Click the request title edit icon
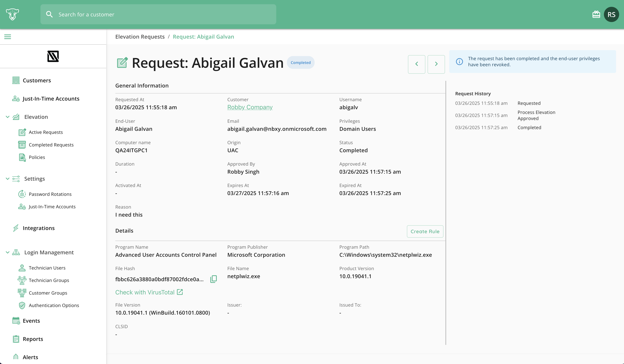This screenshot has height=364, width=624. point(122,63)
